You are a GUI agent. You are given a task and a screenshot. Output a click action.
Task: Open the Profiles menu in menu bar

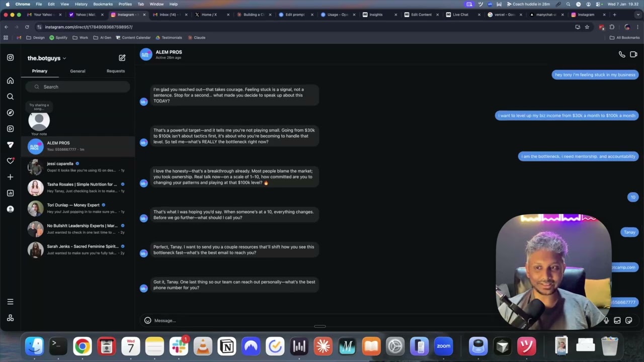pyautogui.click(x=125, y=4)
